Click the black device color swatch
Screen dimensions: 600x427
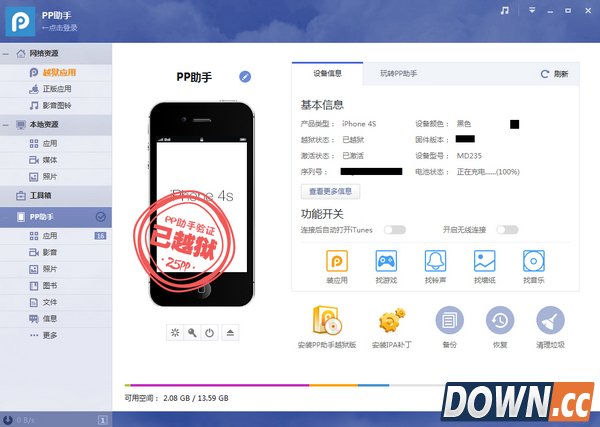(x=514, y=124)
